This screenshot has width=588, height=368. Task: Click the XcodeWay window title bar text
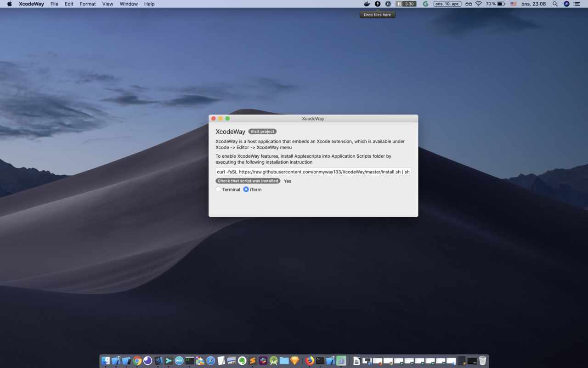313,119
